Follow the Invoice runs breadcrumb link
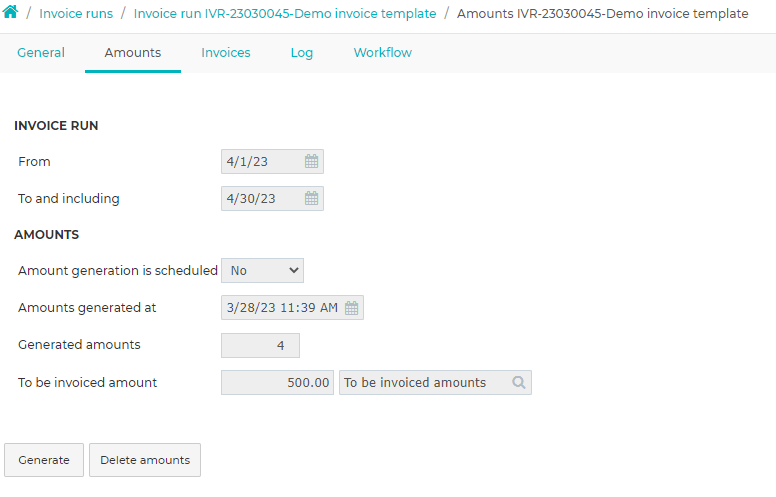This screenshot has height=497, width=776. pyautogui.click(x=76, y=13)
